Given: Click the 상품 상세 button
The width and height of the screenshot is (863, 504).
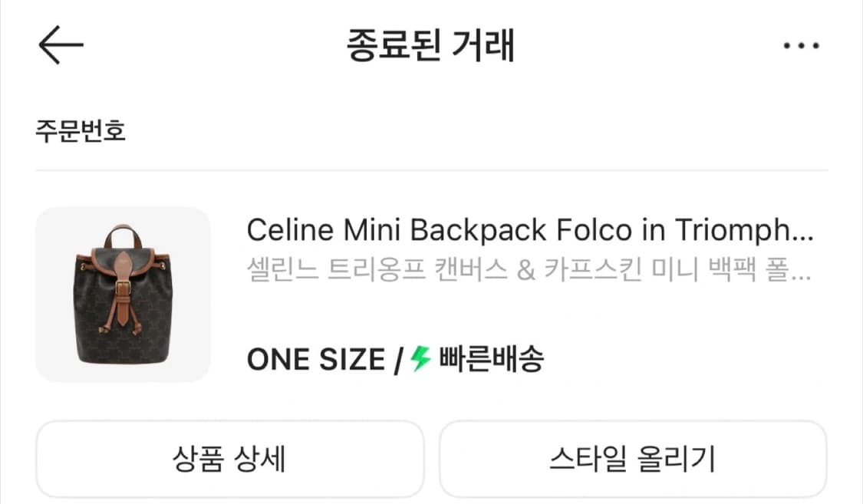Looking at the screenshot, I should click(x=229, y=459).
